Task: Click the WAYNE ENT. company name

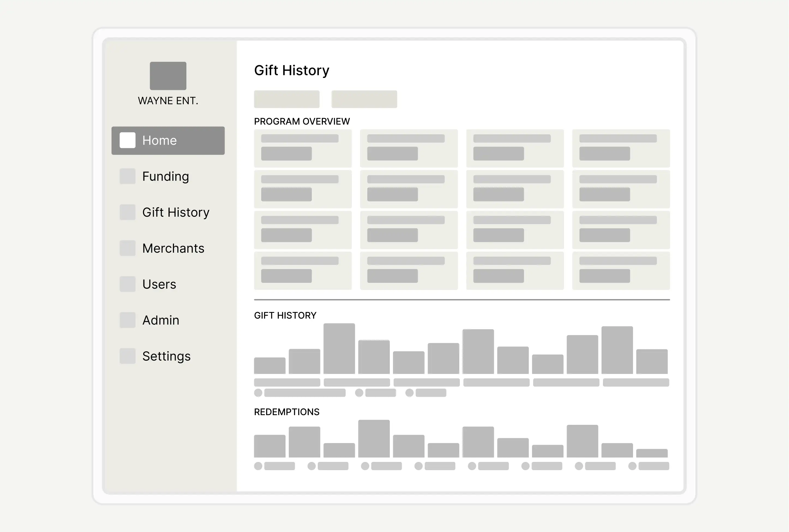Action: [168, 101]
